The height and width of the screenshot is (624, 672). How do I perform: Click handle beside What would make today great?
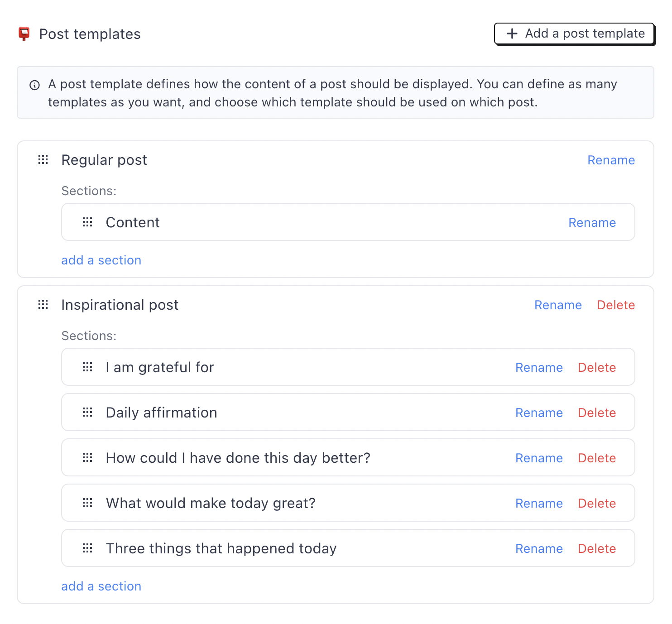87,503
